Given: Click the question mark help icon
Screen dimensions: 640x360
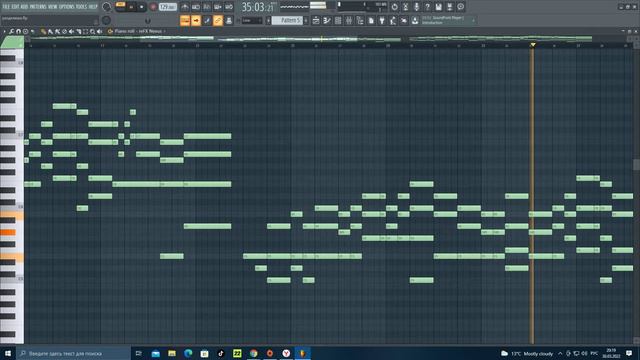Looking at the screenshot, I should click(x=427, y=7).
